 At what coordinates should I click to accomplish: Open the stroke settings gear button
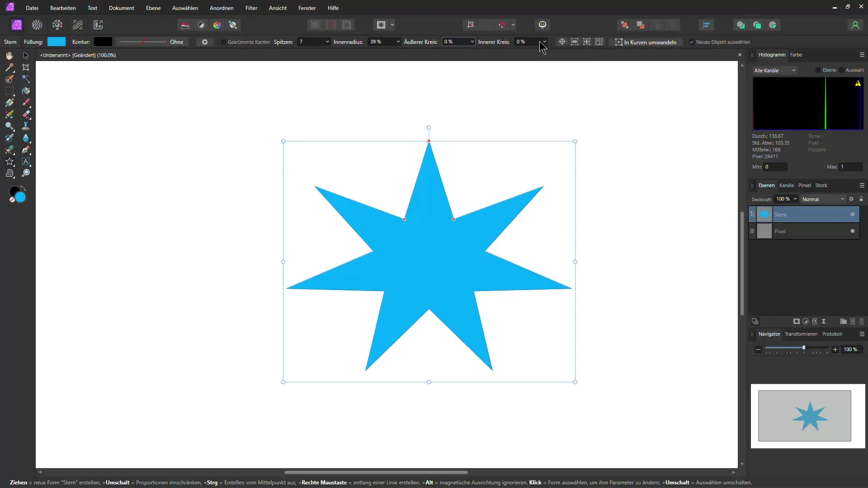coord(205,42)
